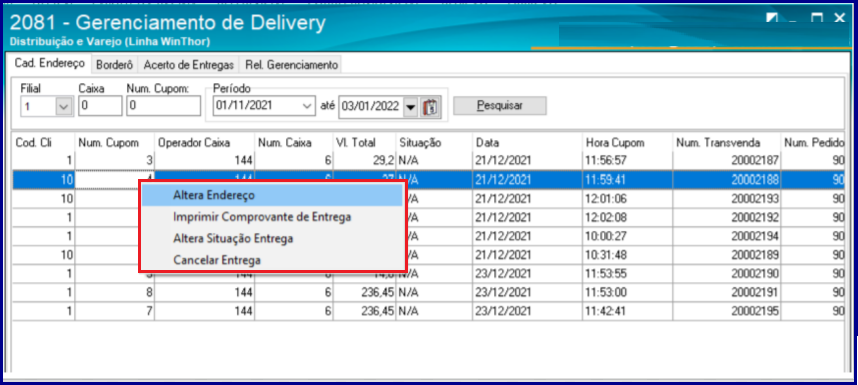Select the cell showing 20002195
This screenshot has height=385, width=858.
[727, 311]
